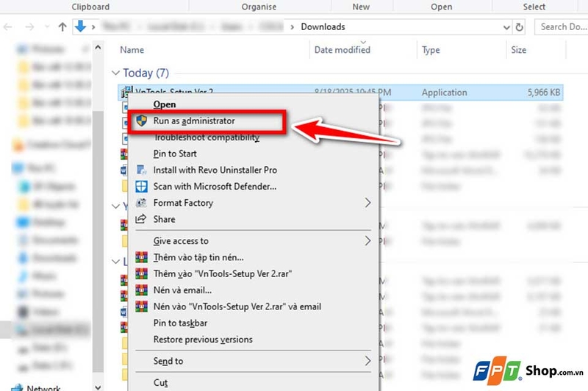
Task: Click the Format Factory icon
Action: point(141,203)
